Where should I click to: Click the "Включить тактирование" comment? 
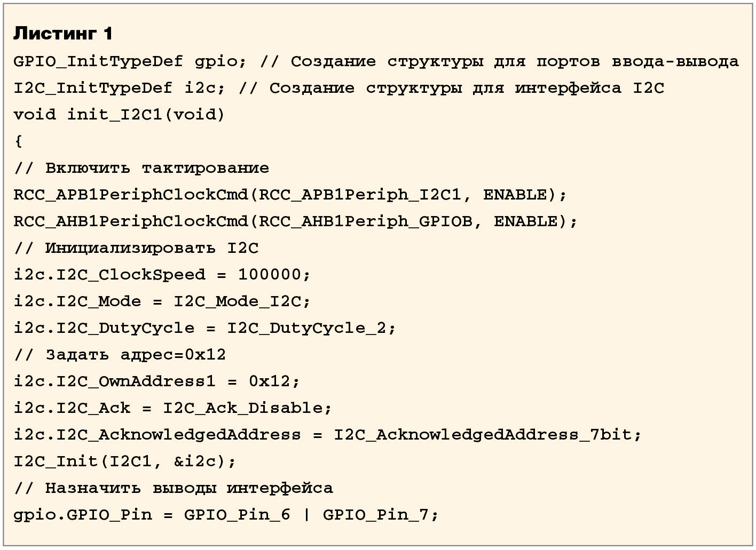pyautogui.click(x=141, y=168)
